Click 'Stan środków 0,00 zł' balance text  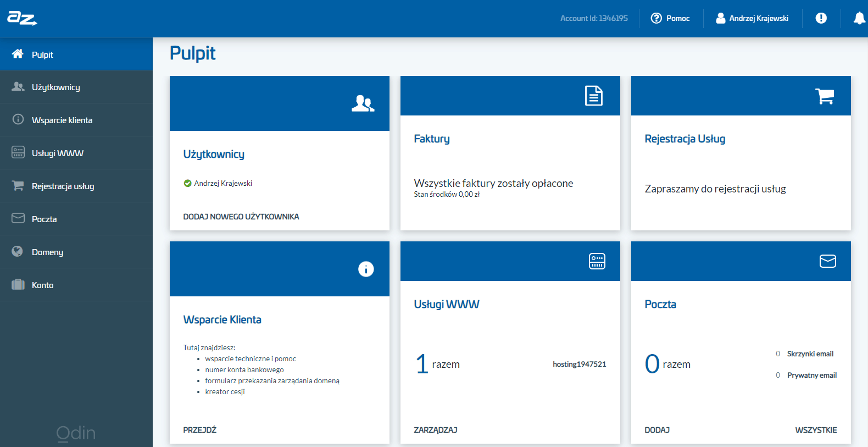(x=447, y=194)
